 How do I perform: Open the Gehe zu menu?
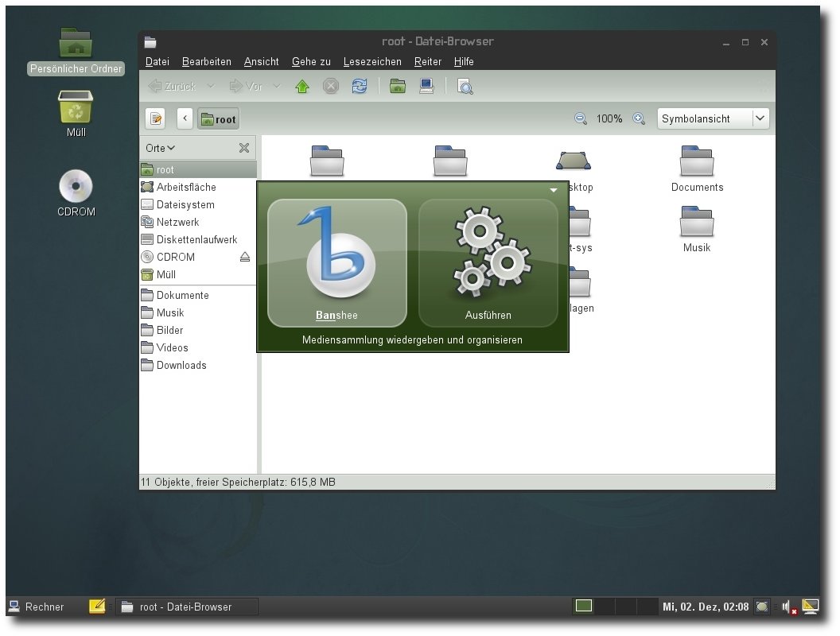311,61
